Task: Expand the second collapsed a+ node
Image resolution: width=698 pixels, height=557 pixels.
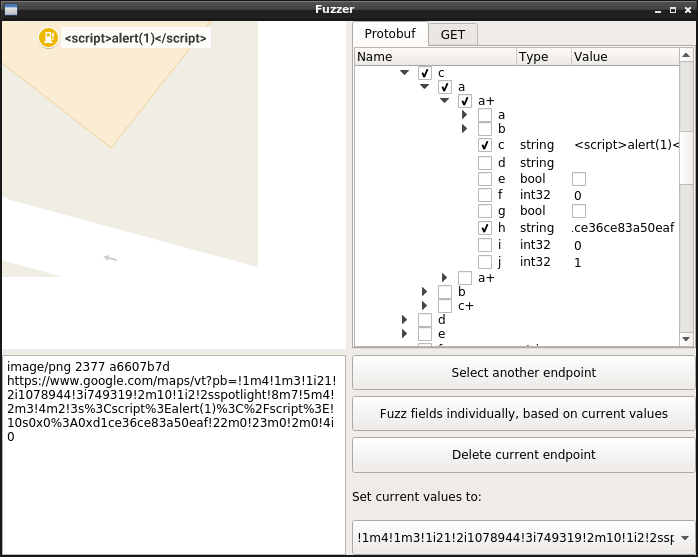Action: [x=444, y=278]
